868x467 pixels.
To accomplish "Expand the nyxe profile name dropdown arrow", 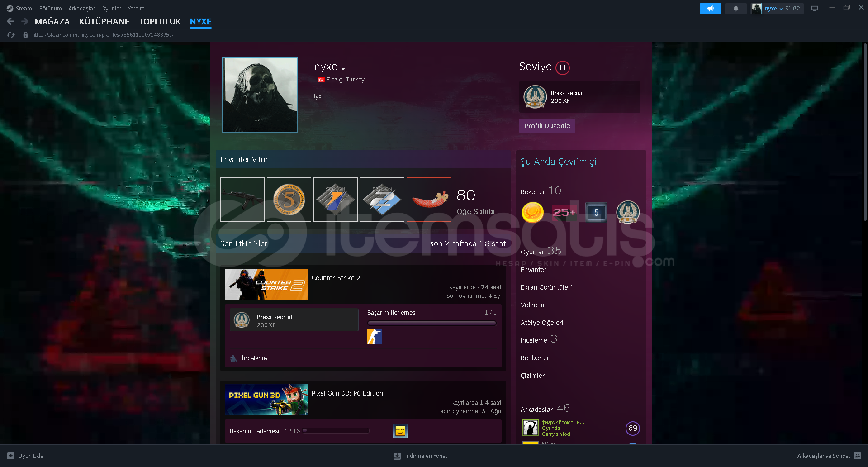I will [x=343, y=69].
